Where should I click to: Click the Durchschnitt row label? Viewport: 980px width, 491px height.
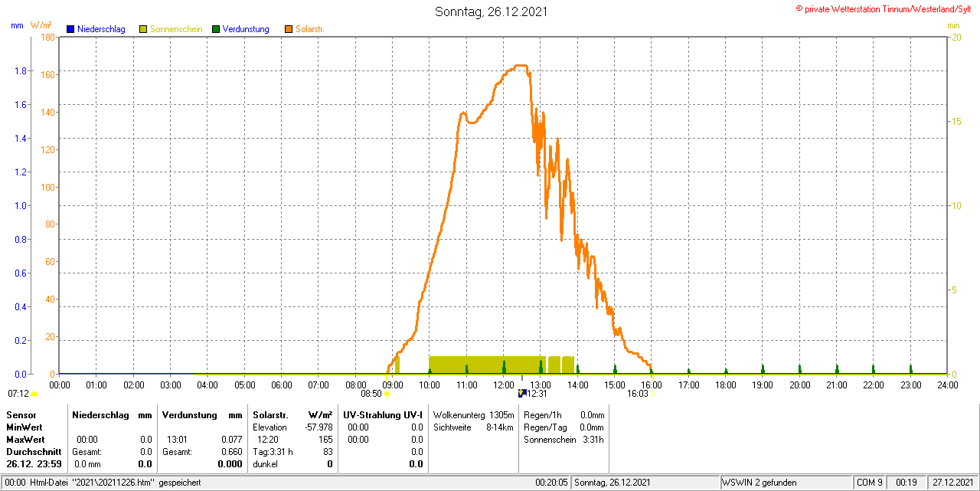pos(34,452)
